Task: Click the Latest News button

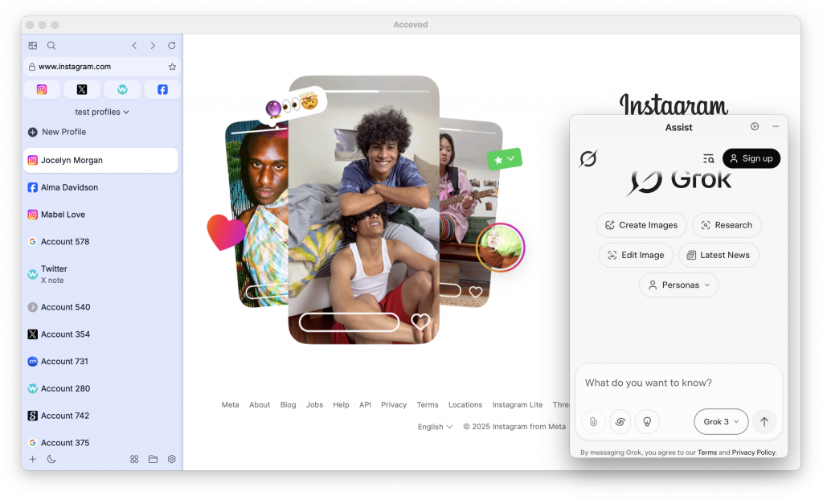Action: click(x=719, y=255)
